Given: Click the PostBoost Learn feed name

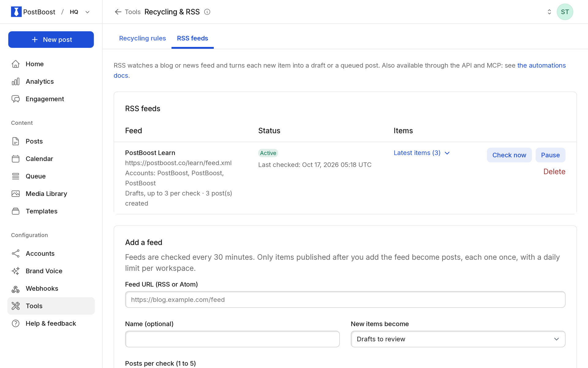Looking at the screenshot, I should (x=150, y=153).
